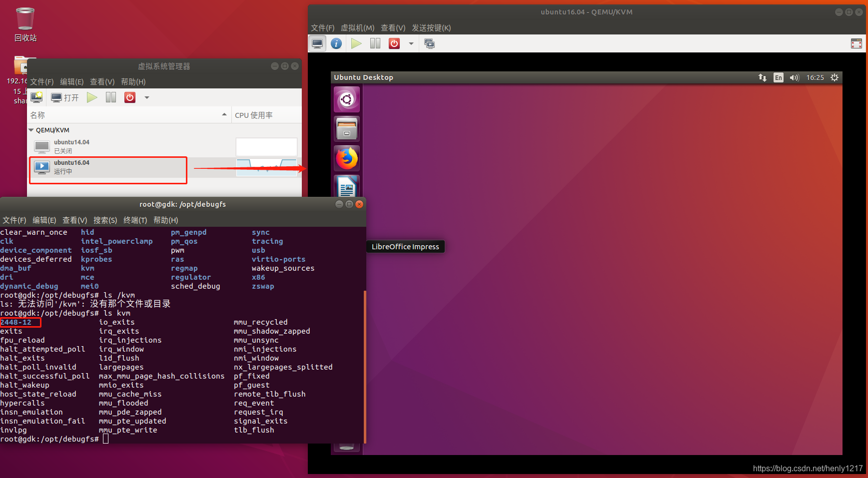The width and height of the screenshot is (868, 478).
Task: Show VM hardware details info icon
Action: pyautogui.click(x=336, y=43)
